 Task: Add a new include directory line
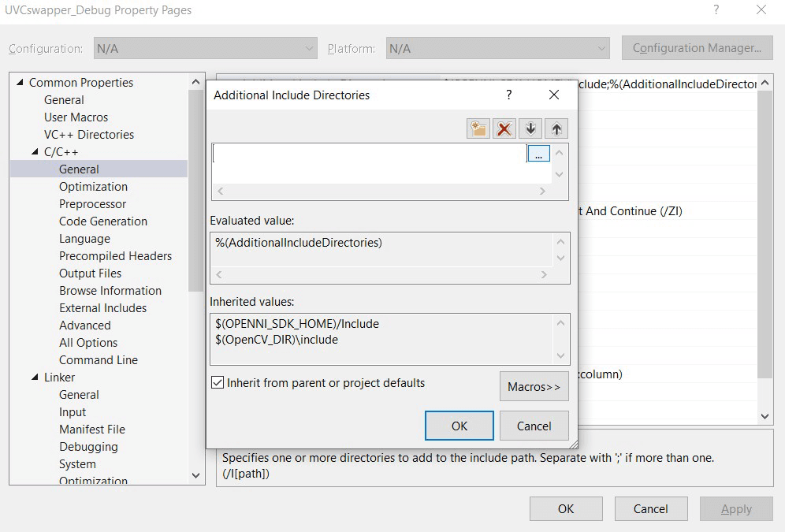click(478, 129)
